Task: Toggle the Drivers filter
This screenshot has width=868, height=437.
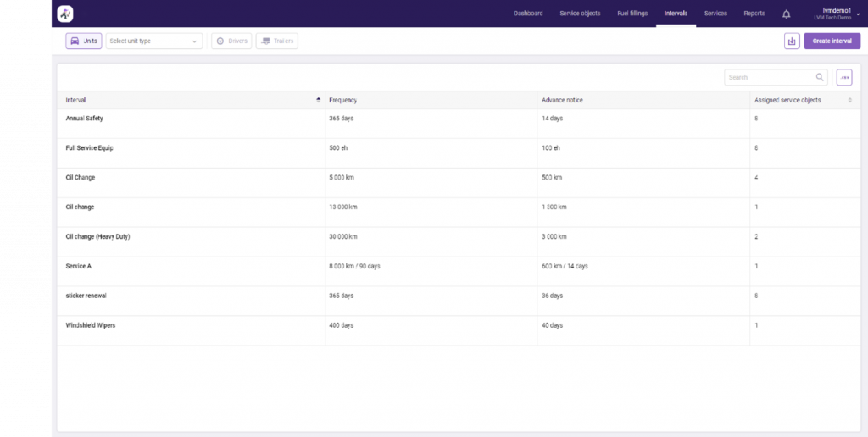Action: point(231,41)
